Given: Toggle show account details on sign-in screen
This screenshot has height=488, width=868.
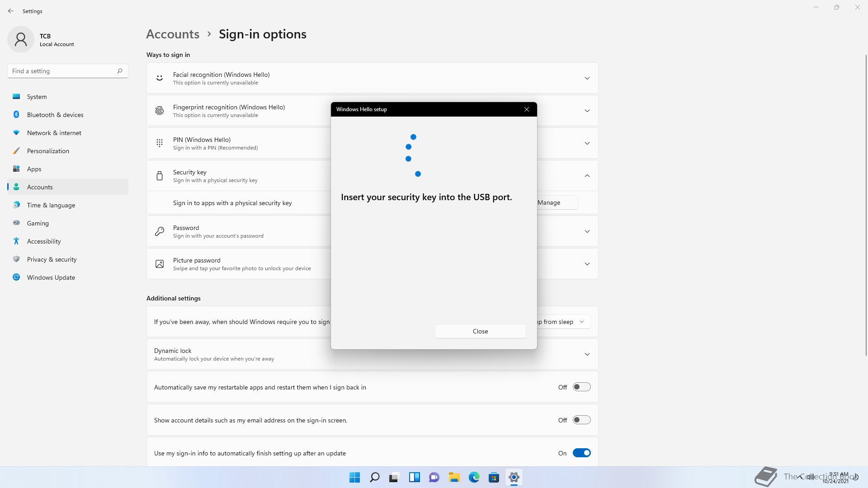Looking at the screenshot, I should tap(582, 420).
